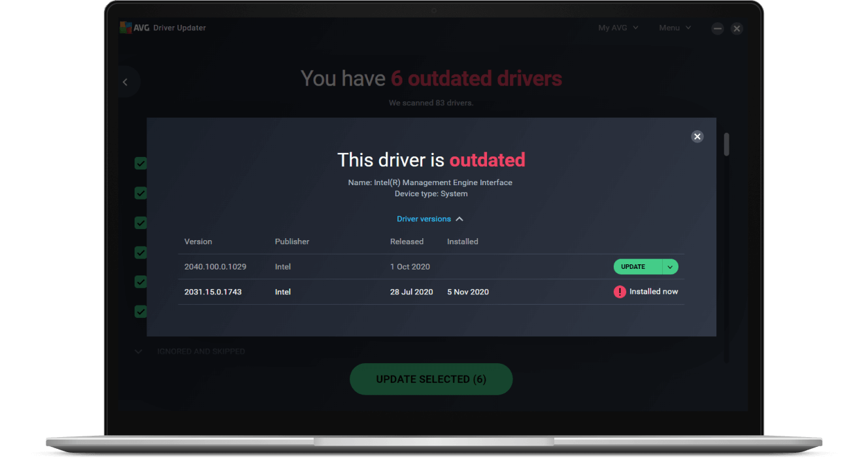
Task: Click the AVG logo icon
Action: [x=124, y=27]
